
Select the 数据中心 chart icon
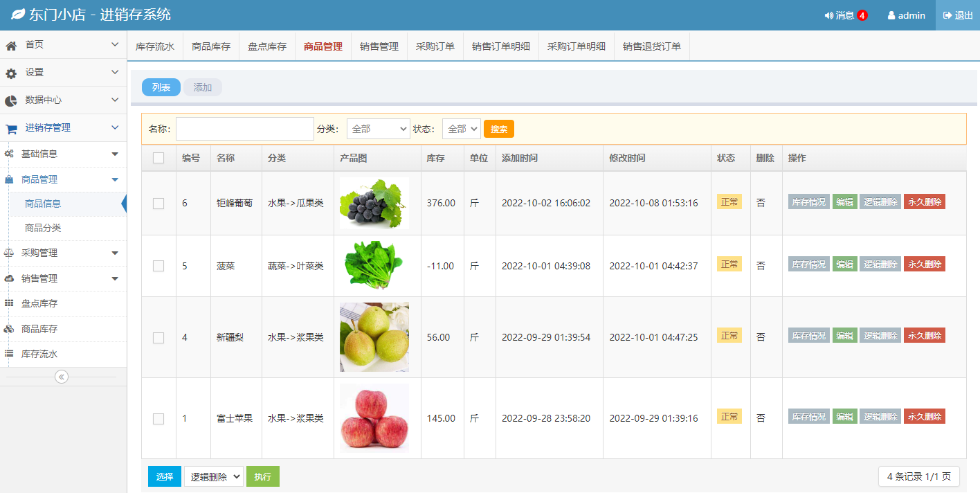(10, 100)
